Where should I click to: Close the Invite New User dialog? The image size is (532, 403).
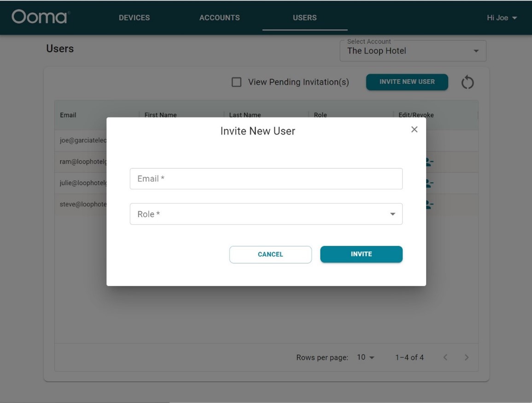click(414, 130)
